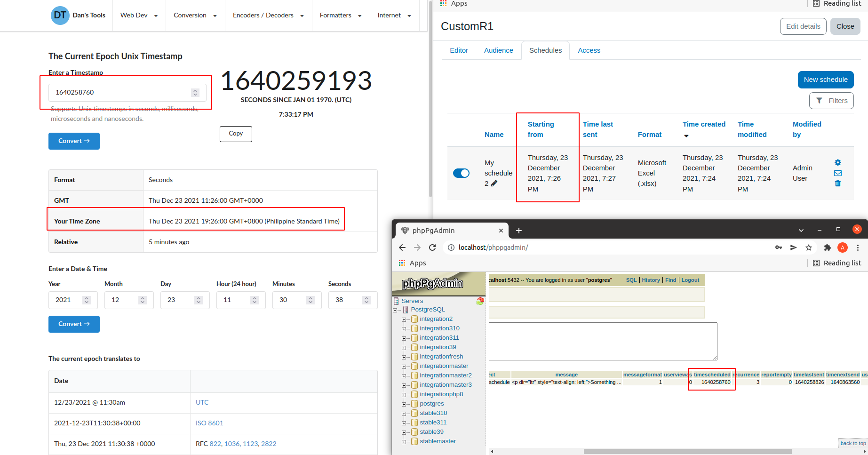Image resolution: width=868 pixels, height=455 pixels.
Task: Click forward arrow in phpPgAdmin browser
Action: coord(417,247)
